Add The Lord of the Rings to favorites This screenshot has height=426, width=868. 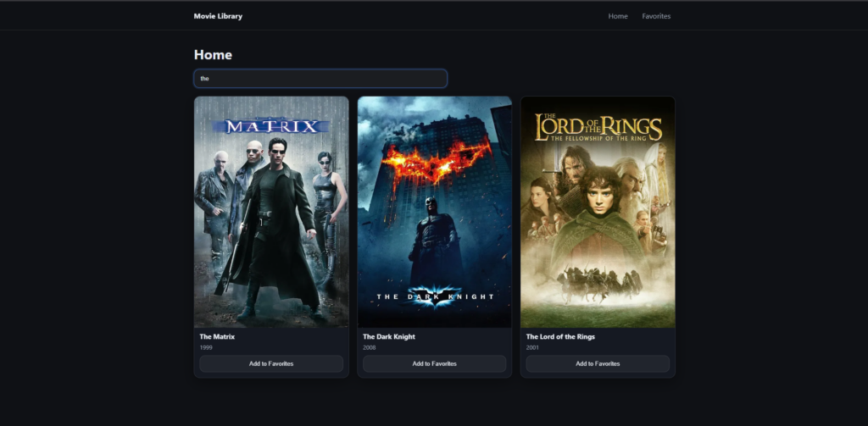[x=598, y=363]
